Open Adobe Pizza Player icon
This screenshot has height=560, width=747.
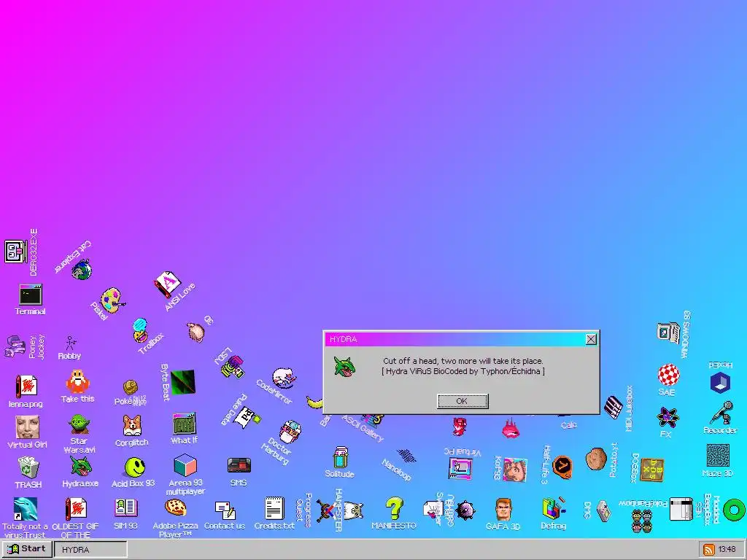175,507
